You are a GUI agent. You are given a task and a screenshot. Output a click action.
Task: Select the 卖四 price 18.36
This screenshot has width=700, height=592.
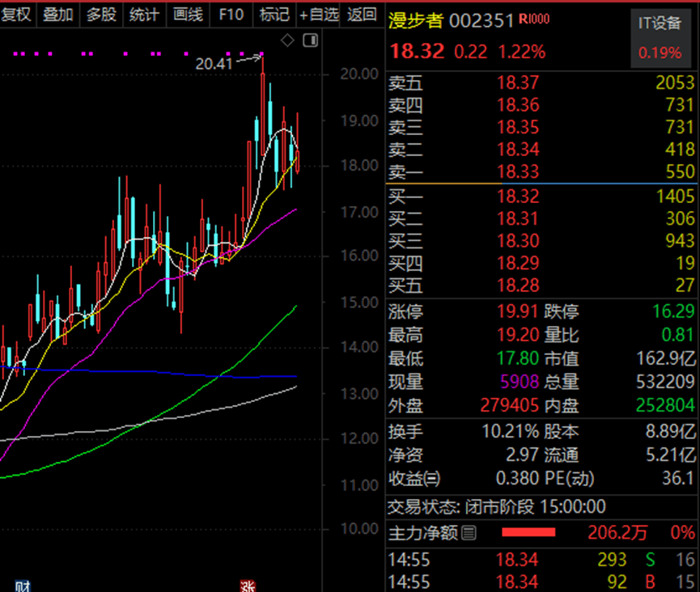pos(518,105)
